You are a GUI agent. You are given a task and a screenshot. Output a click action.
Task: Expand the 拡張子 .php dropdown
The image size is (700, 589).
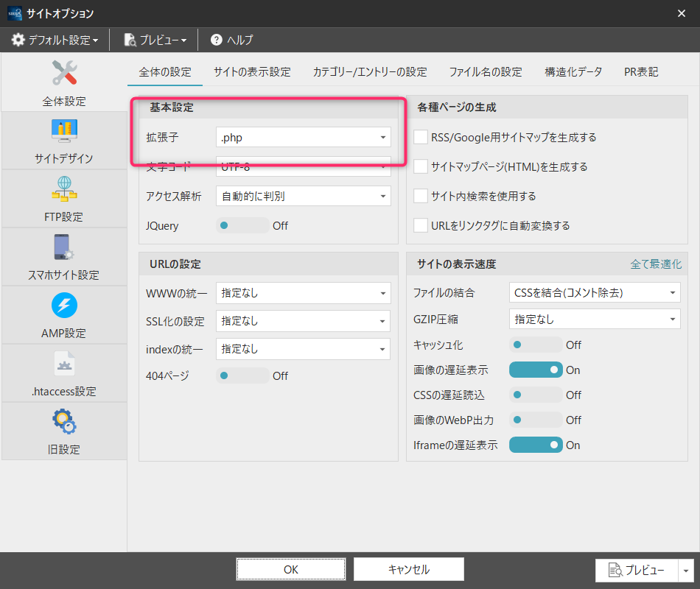pos(303,137)
